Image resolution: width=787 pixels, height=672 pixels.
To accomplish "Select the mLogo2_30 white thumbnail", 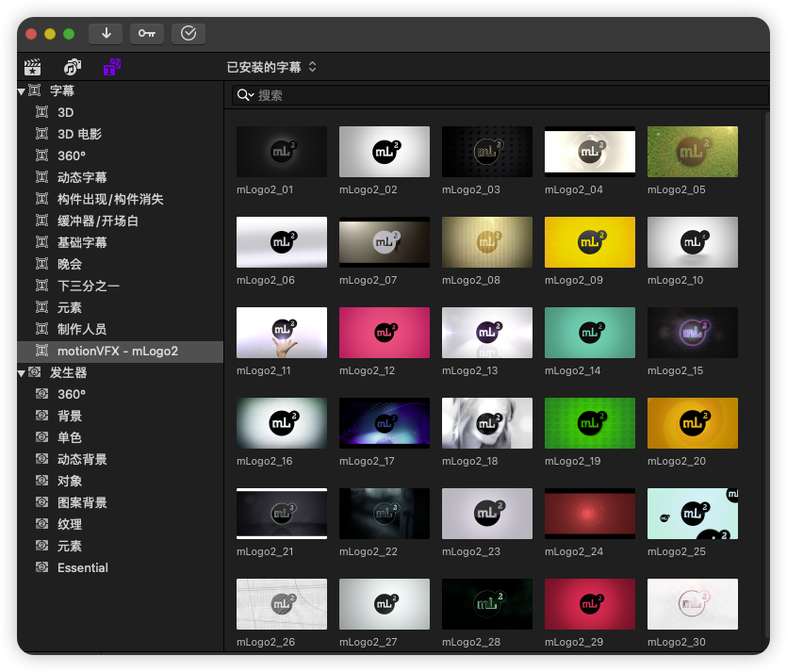I will coord(693,604).
